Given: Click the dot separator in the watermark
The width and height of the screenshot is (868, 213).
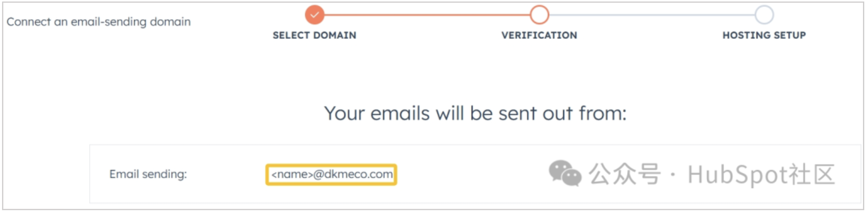Looking at the screenshot, I should click(673, 175).
